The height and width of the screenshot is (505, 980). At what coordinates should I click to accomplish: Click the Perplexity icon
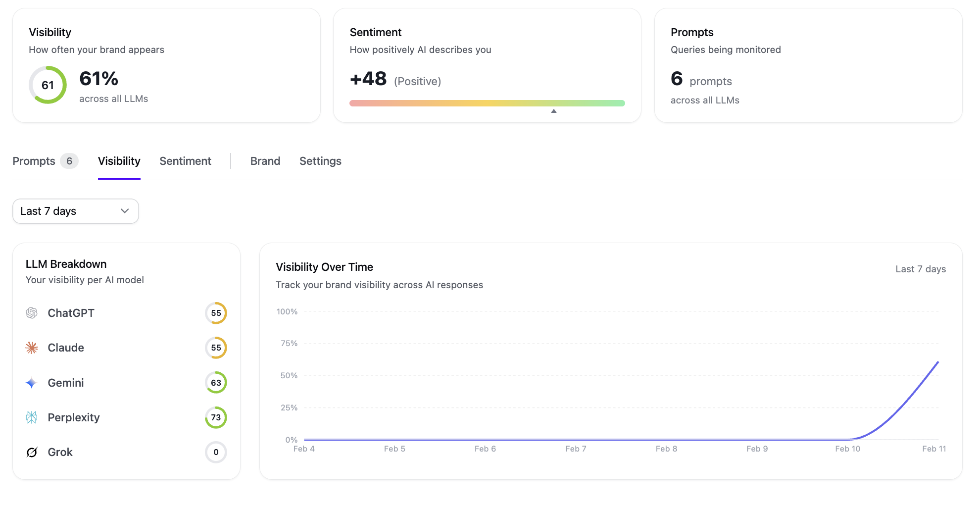coord(32,417)
